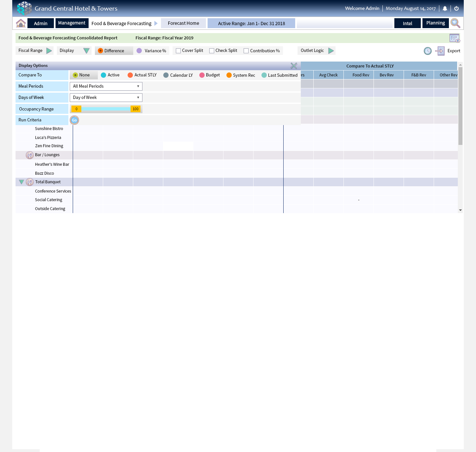Open the All Meal Periods dropdown
The height and width of the screenshot is (452, 476).
[106, 86]
